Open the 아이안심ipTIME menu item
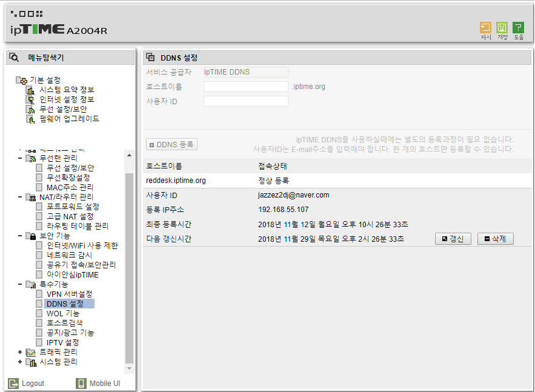 point(72,274)
